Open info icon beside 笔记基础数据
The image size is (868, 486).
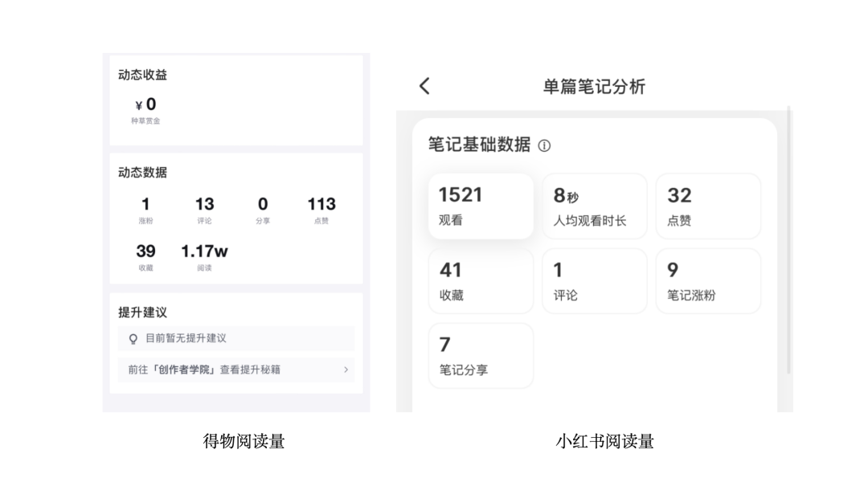544,145
